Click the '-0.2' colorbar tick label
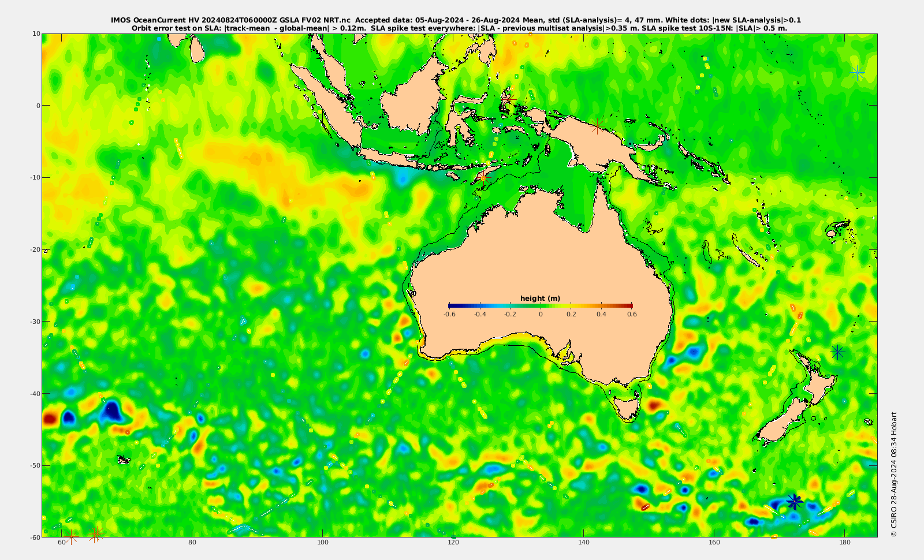The height and width of the screenshot is (560, 924). coord(511,314)
